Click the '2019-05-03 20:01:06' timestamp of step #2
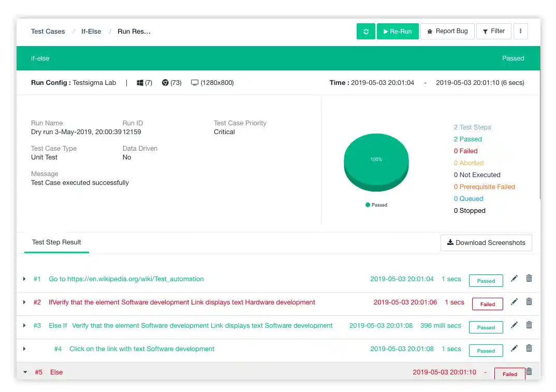 405,302
